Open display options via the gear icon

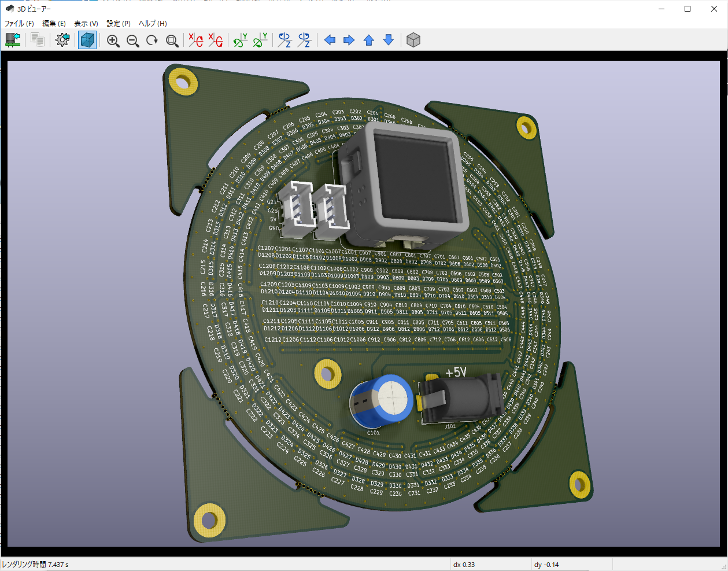(62, 40)
